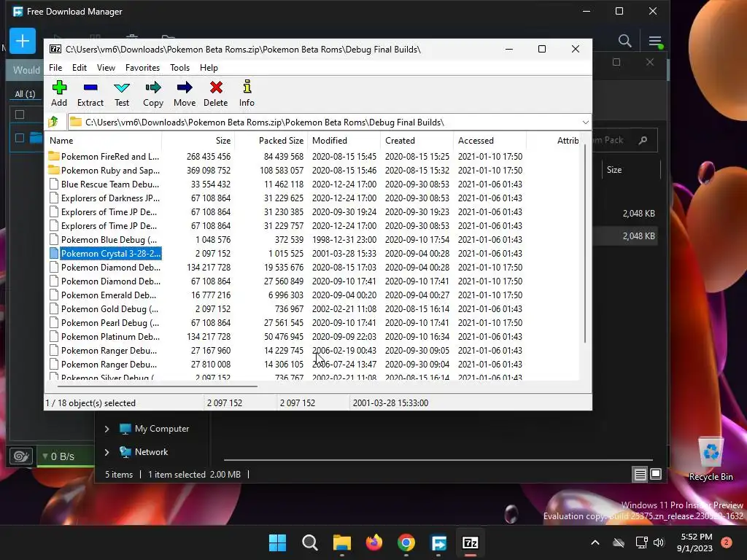The width and height of the screenshot is (747, 560).
Task: Click the Copy toolbar icon
Action: (x=153, y=93)
